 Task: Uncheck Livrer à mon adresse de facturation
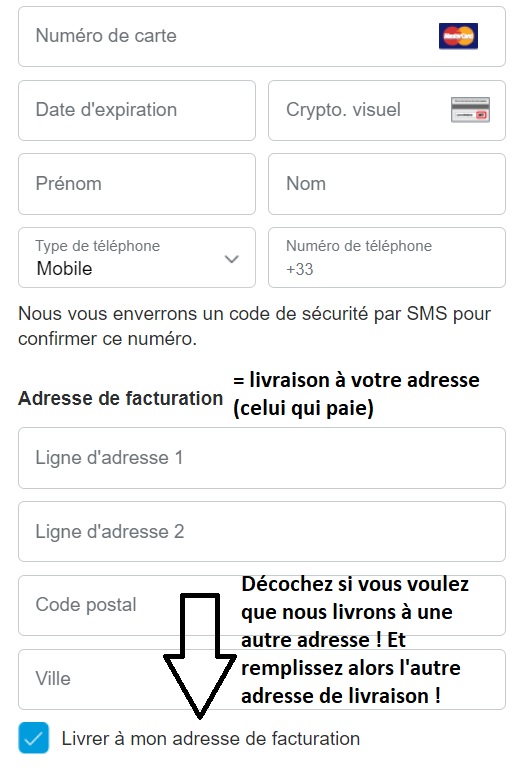coord(33,738)
